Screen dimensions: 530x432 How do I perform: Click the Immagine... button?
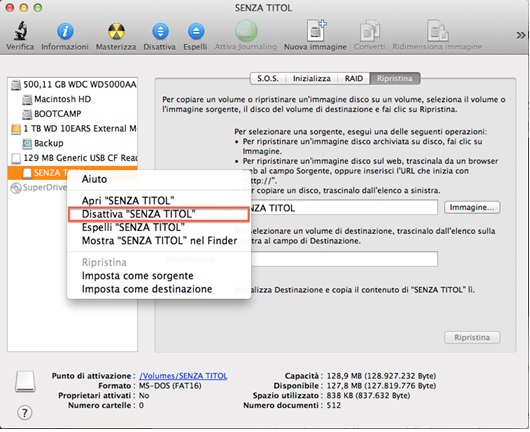[x=472, y=207]
